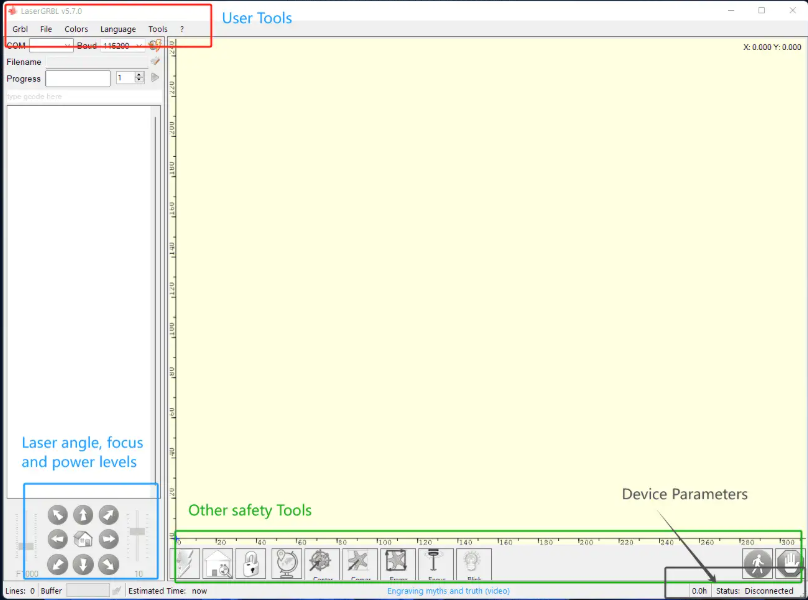
Task: Click the globe set-zero icon
Action: [287, 563]
